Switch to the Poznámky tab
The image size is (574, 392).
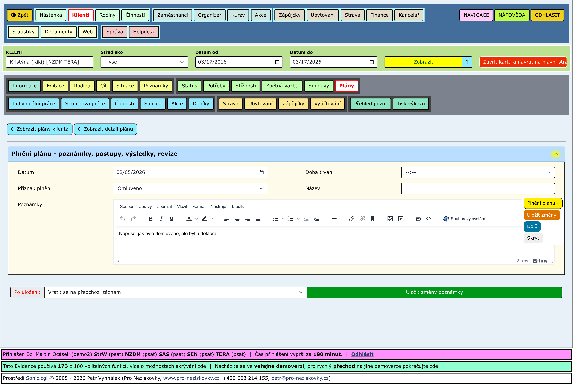pyautogui.click(x=156, y=86)
